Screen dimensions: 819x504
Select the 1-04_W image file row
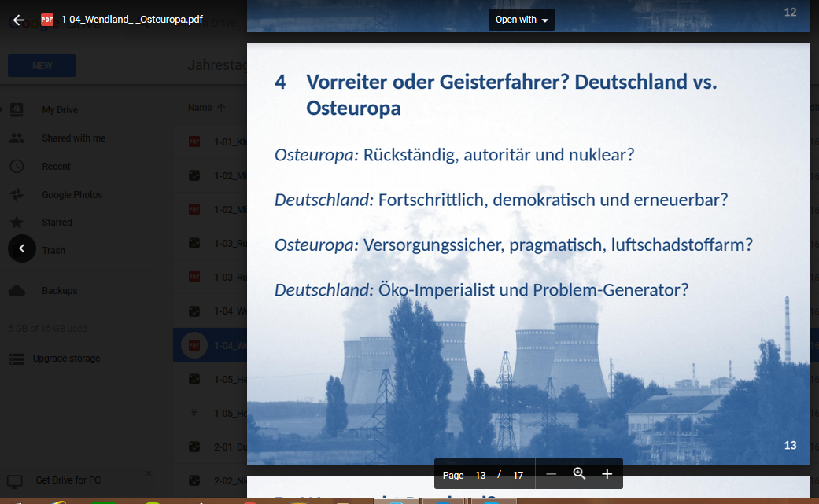(210, 311)
